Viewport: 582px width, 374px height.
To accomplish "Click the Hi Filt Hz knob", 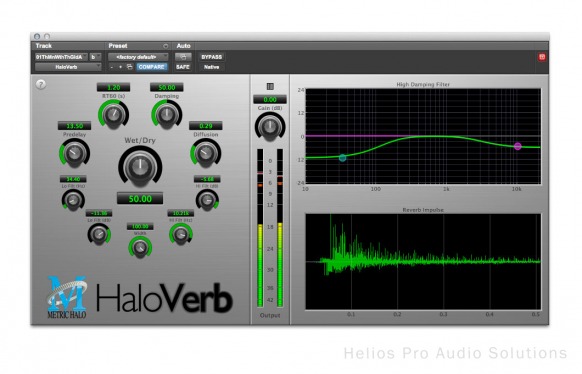I will click(181, 234).
